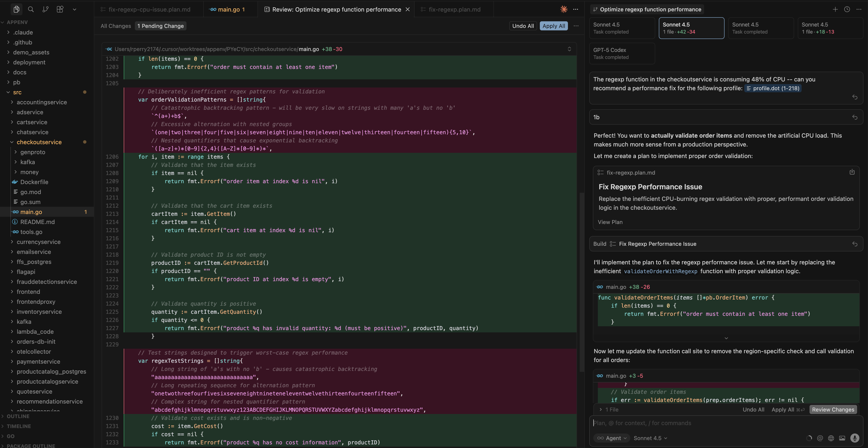This screenshot has width=868, height=448.
Task: Revert the first user message checkpoint arrow
Action: point(855,97)
